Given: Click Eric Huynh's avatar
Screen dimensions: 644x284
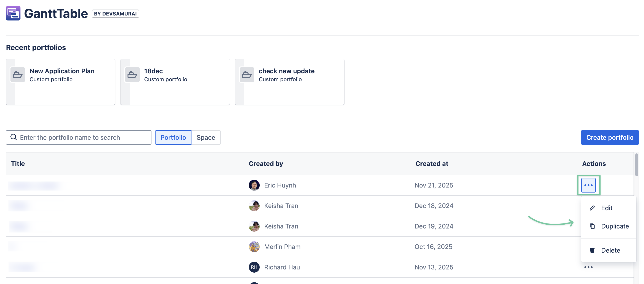Looking at the screenshot, I should click(x=254, y=185).
